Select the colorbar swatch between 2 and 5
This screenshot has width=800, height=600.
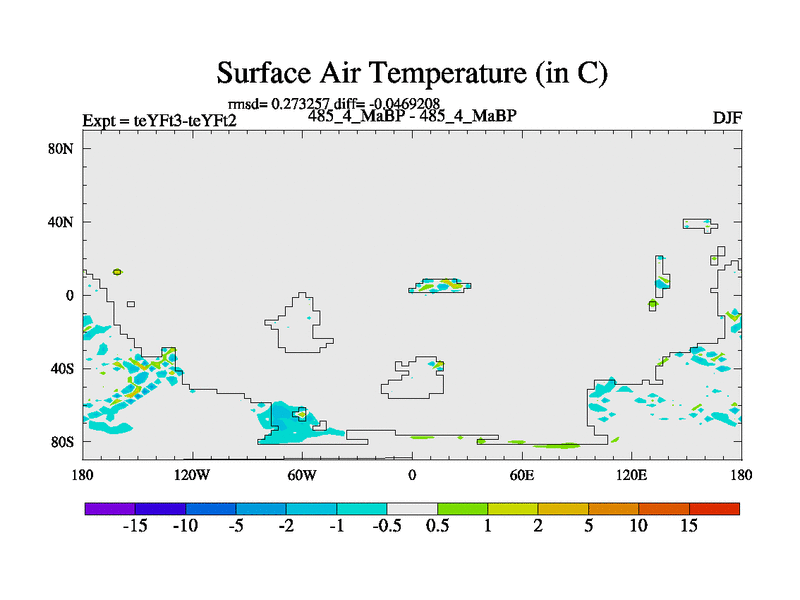tap(563, 509)
